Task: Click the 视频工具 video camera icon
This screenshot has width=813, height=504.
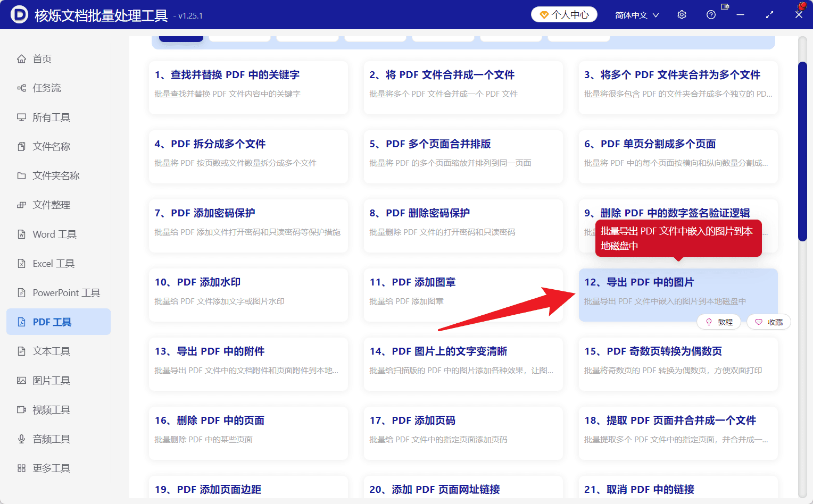Action: [21, 410]
